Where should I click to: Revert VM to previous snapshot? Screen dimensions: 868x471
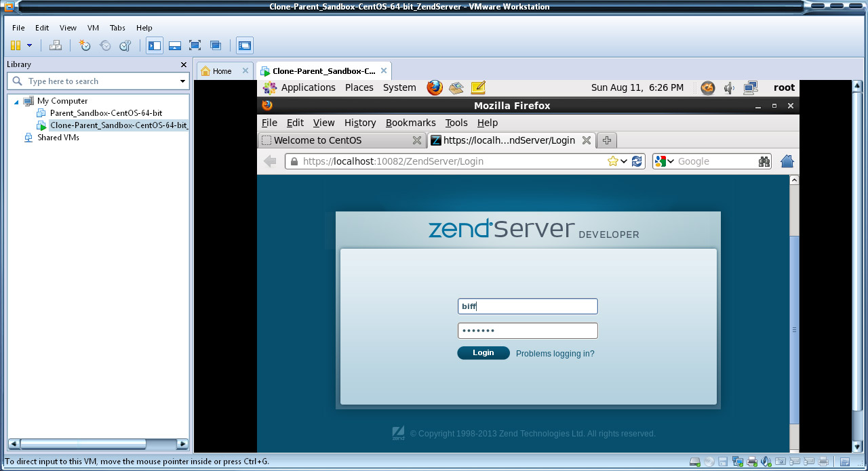[105, 45]
